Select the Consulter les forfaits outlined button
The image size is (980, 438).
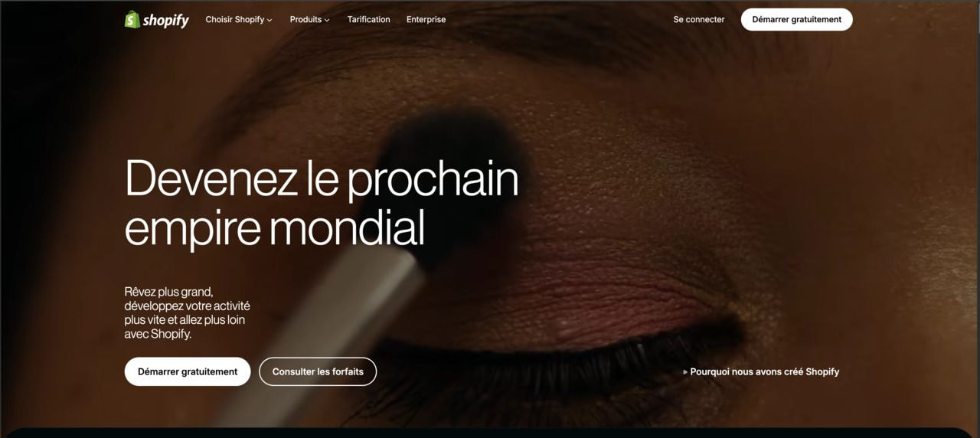[318, 371]
